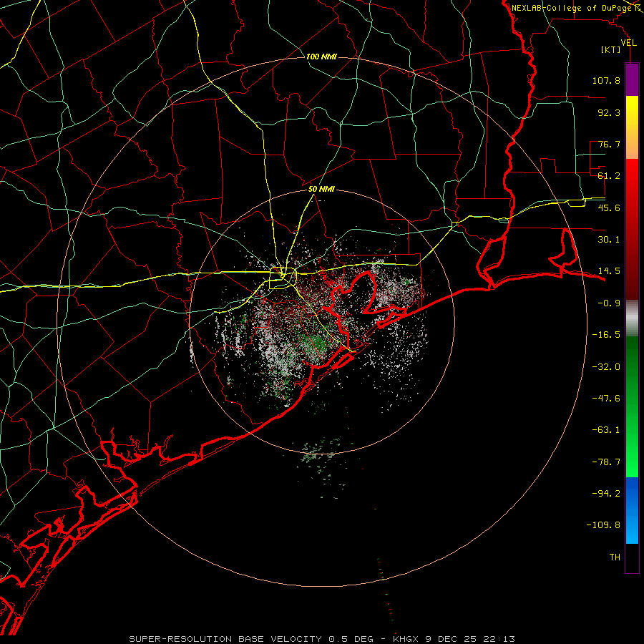Click the Super-Resolution Base Velocity caption
644x644 pixels.
321,639
